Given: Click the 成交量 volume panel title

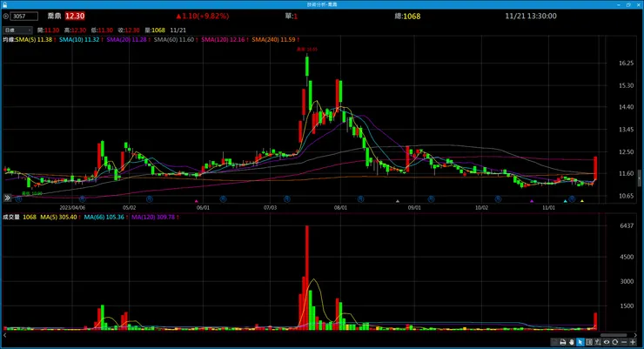Looking at the screenshot, I should click(11, 217).
